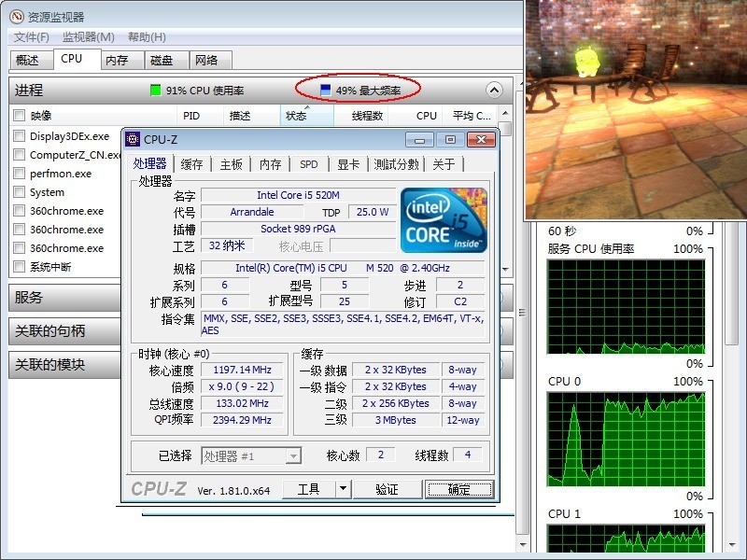Check the ComputerZ_CN.exe process checkbox
Viewport: 747px width, 560px height.
[20, 155]
